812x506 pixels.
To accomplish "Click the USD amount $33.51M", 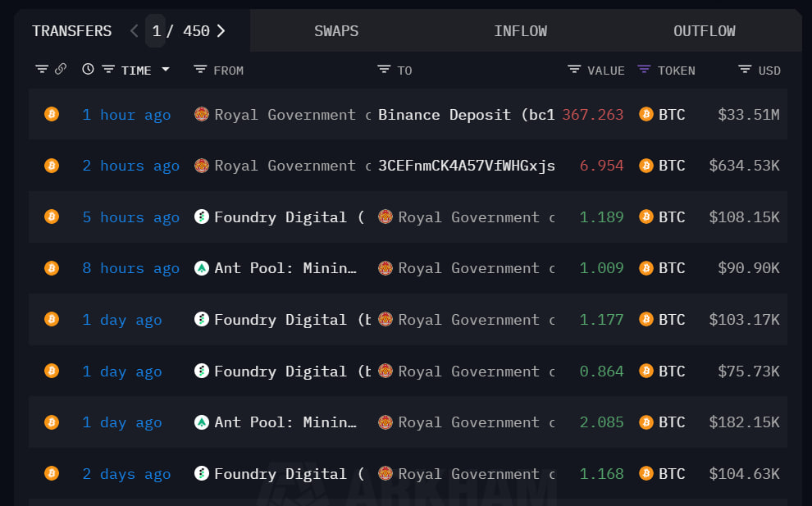I will 748,115.
